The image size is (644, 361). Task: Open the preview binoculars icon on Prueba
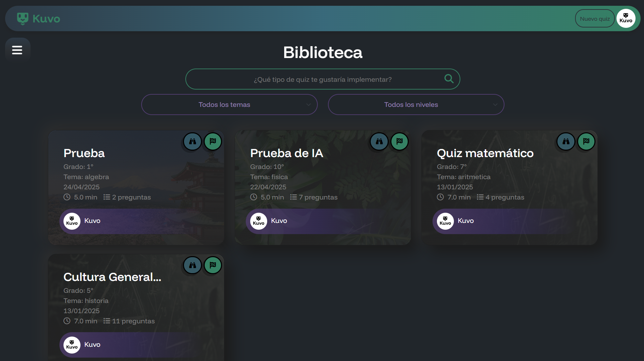(x=192, y=141)
